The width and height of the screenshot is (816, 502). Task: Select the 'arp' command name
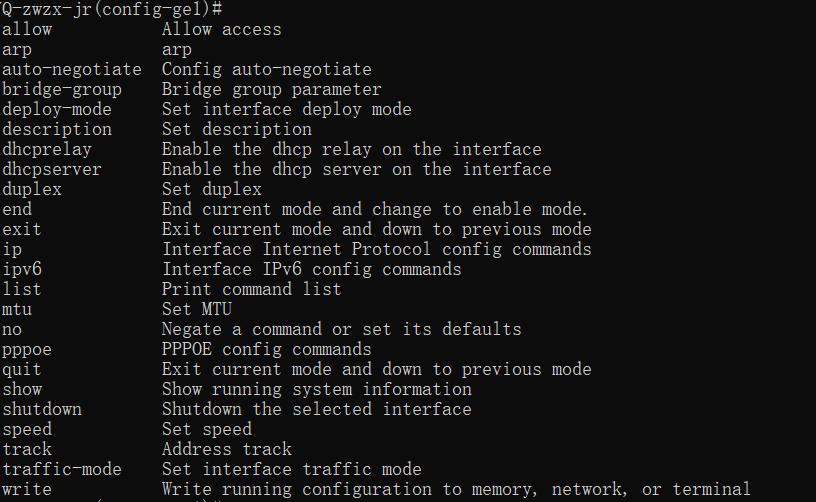pyautogui.click(x=17, y=49)
